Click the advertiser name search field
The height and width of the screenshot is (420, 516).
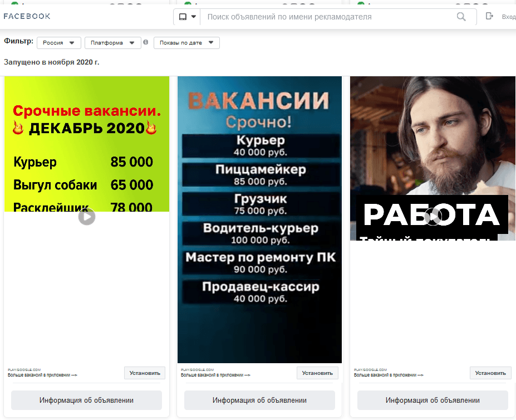tap(328, 17)
